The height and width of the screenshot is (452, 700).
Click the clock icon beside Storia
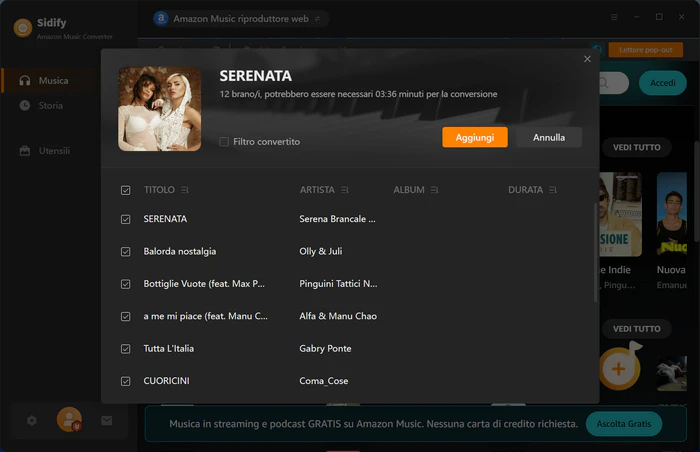pos(25,105)
